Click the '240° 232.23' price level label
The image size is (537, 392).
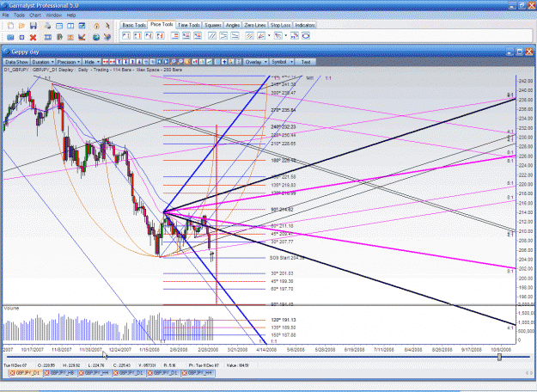coord(284,126)
